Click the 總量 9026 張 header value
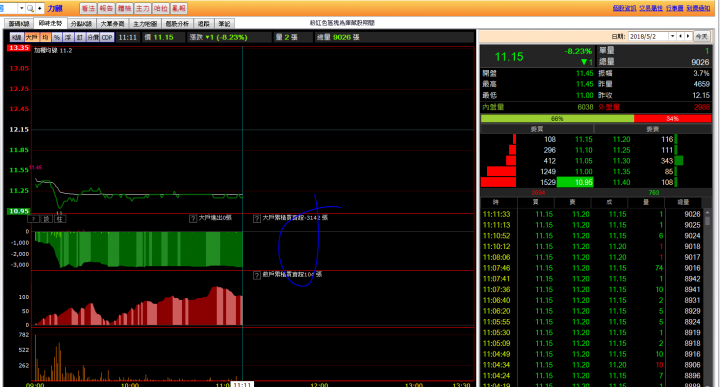The width and height of the screenshot is (720, 387). pos(338,37)
